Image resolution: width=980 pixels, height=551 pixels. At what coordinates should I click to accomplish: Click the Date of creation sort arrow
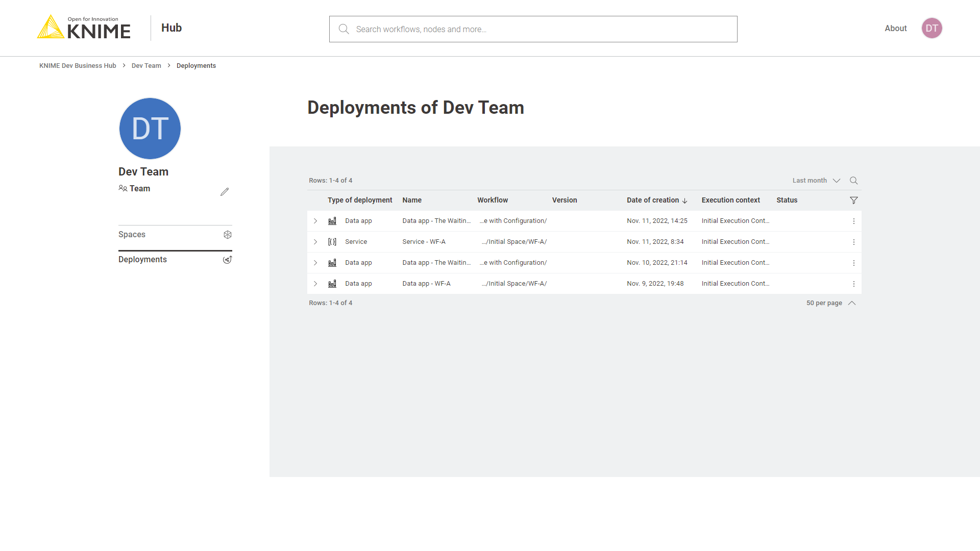(685, 201)
